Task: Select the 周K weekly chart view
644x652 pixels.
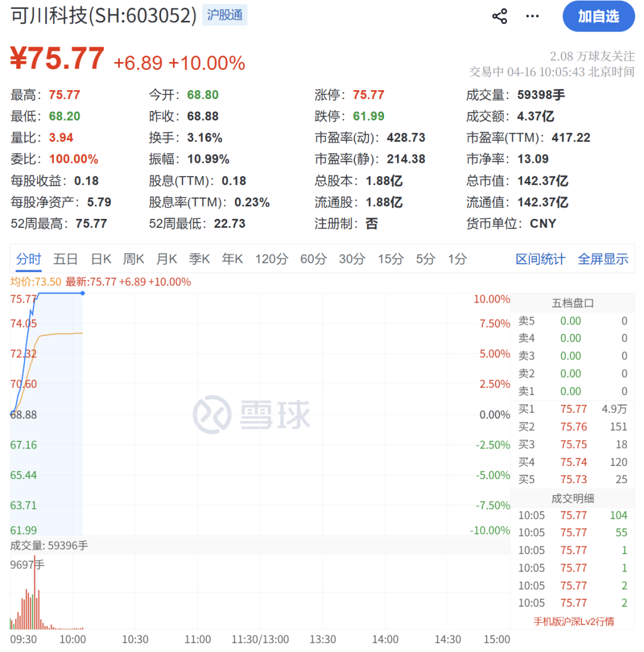Action: [133, 259]
